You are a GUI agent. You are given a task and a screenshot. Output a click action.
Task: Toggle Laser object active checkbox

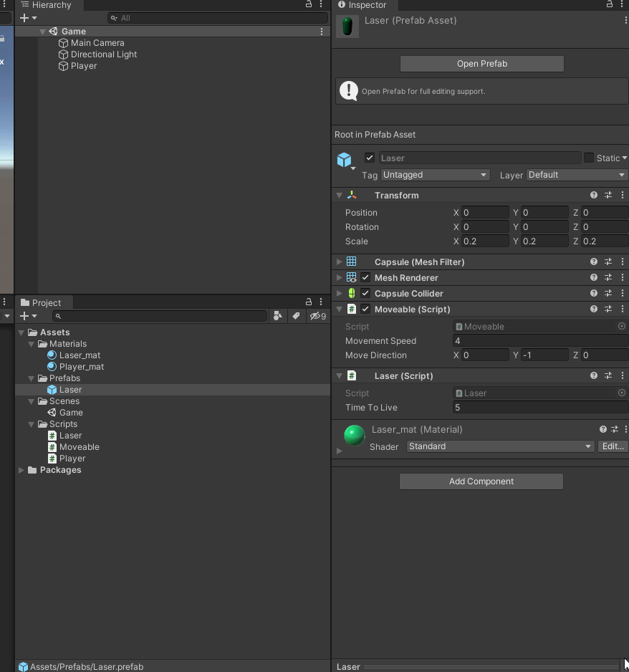coord(370,158)
